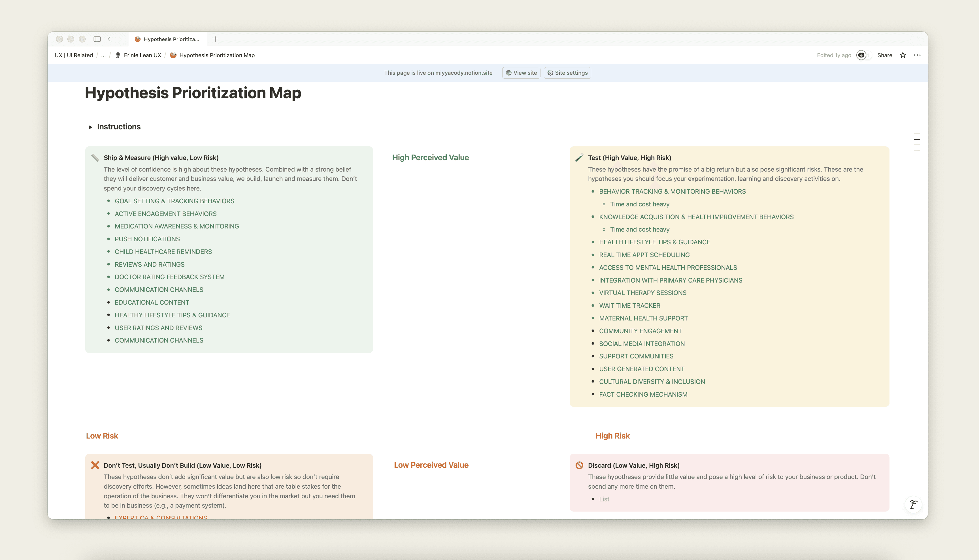The width and height of the screenshot is (979, 560).
Task: Open Site settings
Action: click(x=567, y=73)
